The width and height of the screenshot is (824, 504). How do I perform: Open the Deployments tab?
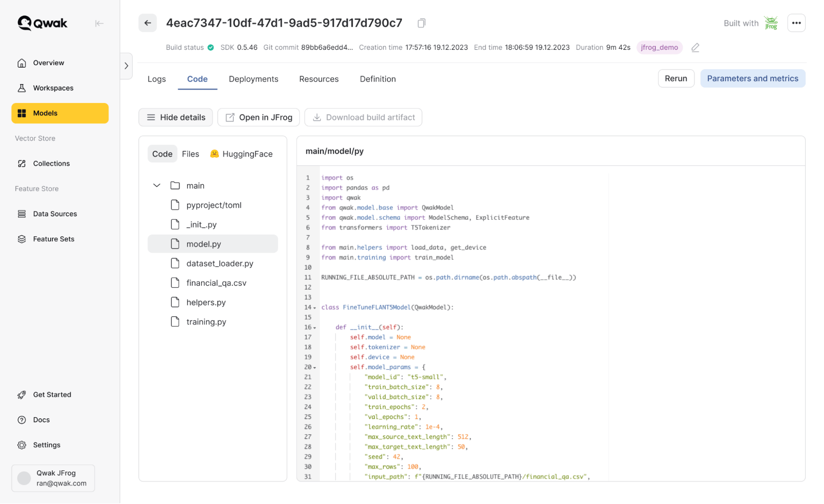[x=254, y=79]
